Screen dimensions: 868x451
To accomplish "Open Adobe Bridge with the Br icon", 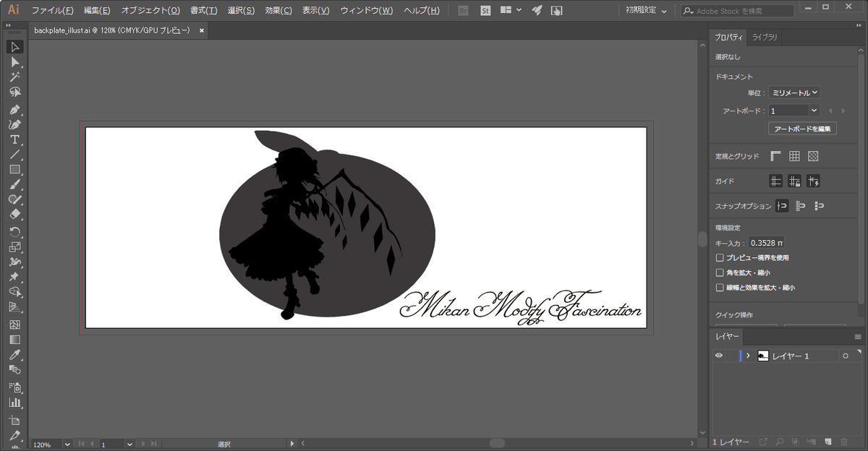I will [x=464, y=10].
